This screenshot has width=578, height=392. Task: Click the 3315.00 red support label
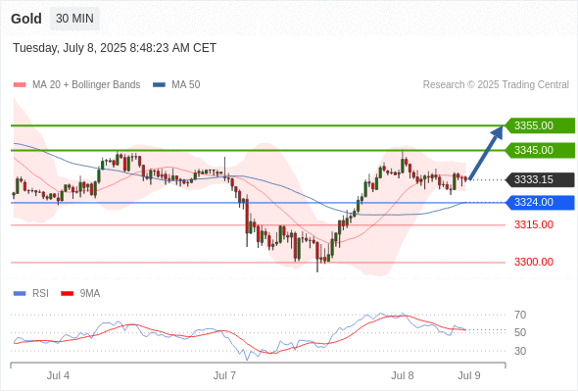(x=534, y=224)
